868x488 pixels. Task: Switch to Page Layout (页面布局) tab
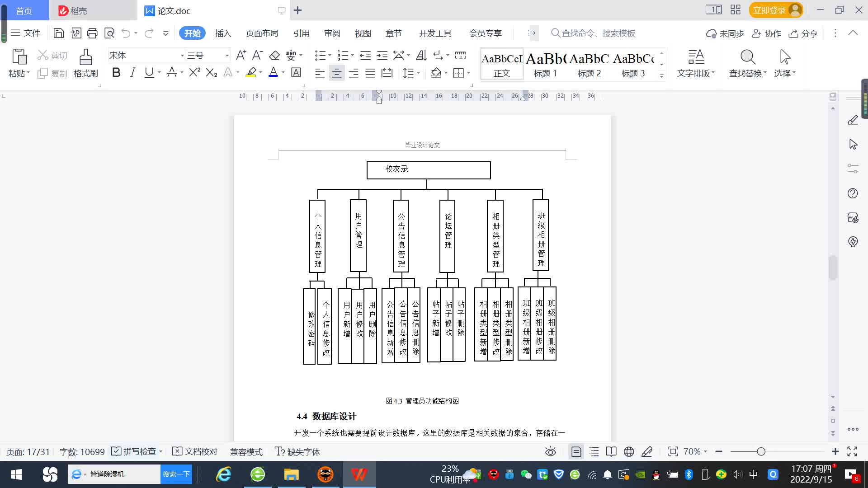coord(262,33)
